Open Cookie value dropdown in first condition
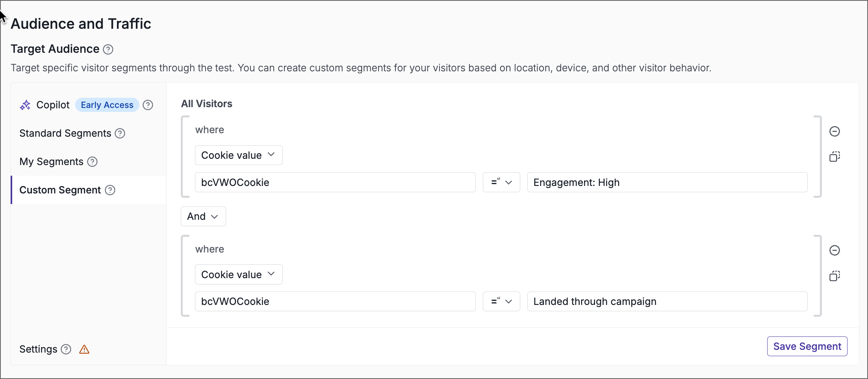The width and height of the screenshot is (868, 379). point(239,155)
